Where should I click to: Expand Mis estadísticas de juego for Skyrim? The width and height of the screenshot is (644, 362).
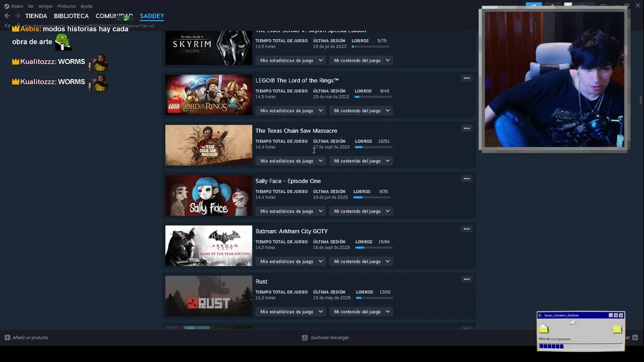click(291, 60)
